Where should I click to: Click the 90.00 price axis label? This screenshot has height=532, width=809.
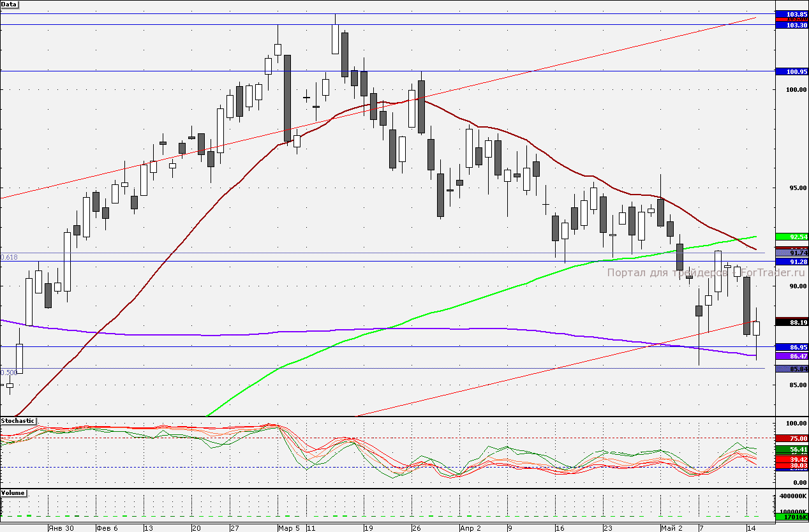click(x=799, y=286)
